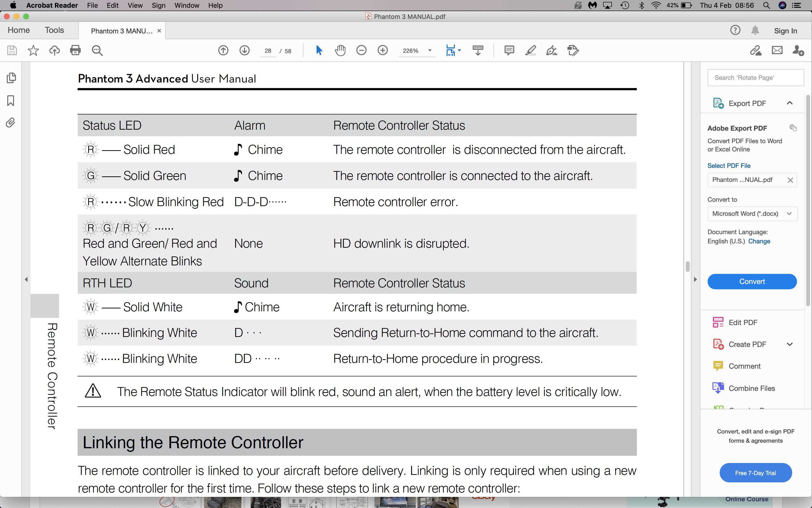Viewport: 812px width, 508px height.
Task: Open the Sign menu
Action: pyautogui.click(x=158, y=5)
